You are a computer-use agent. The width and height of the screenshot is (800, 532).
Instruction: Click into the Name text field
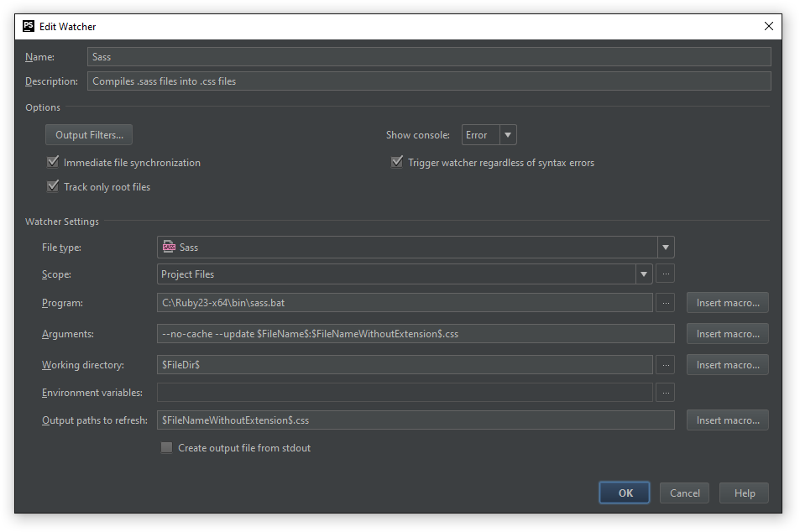[429, 57]
